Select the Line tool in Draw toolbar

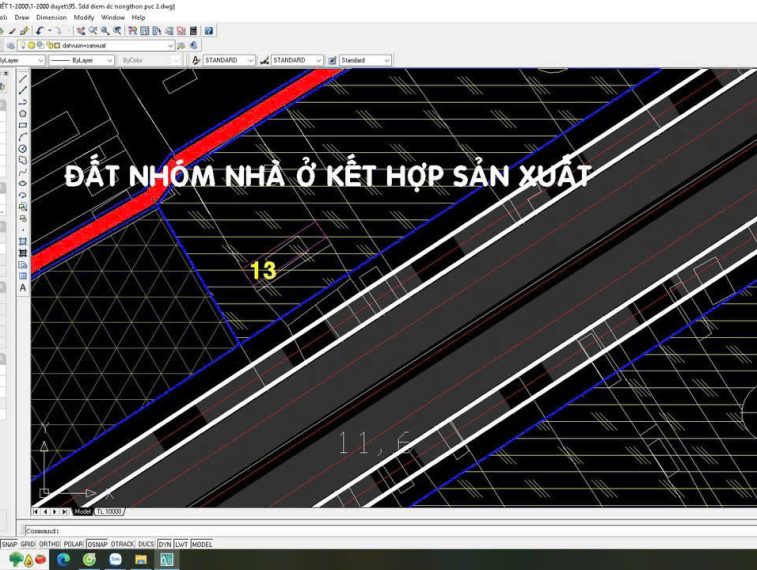coord(22,78)
